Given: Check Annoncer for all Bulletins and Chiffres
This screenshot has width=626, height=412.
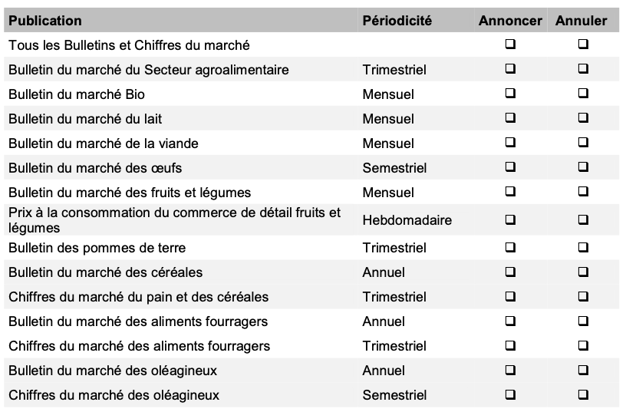Looking at the screenshot, I should pos(510,45).
